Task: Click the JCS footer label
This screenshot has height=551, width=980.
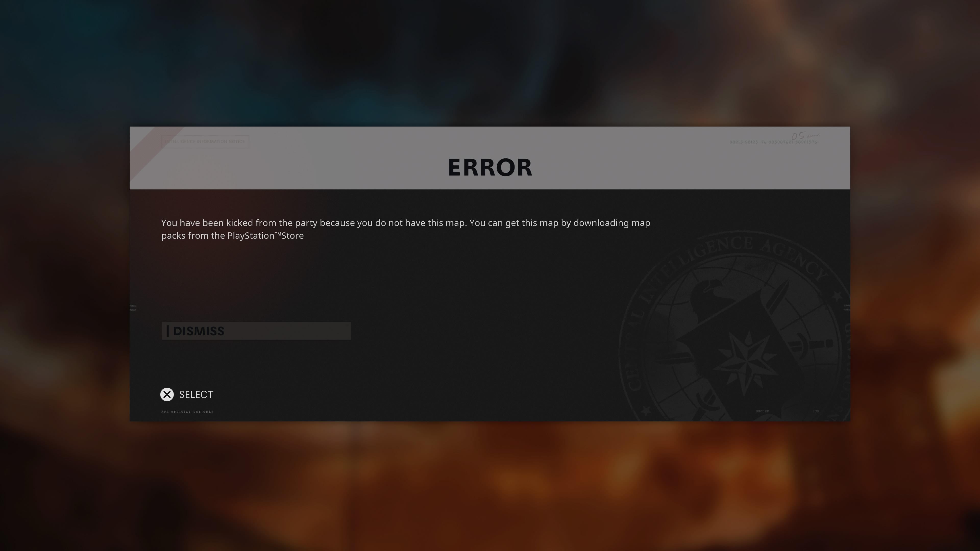Action: click(816, 411)
